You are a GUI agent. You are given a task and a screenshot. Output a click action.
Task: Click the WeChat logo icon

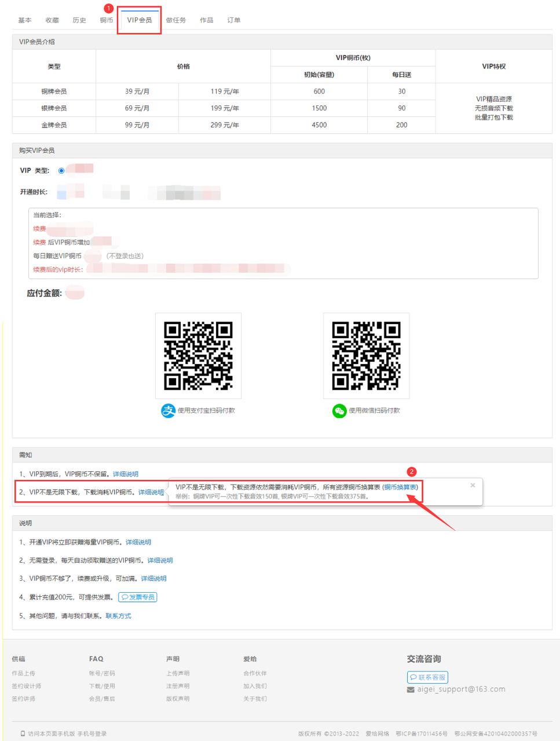(x=339, y=410)
